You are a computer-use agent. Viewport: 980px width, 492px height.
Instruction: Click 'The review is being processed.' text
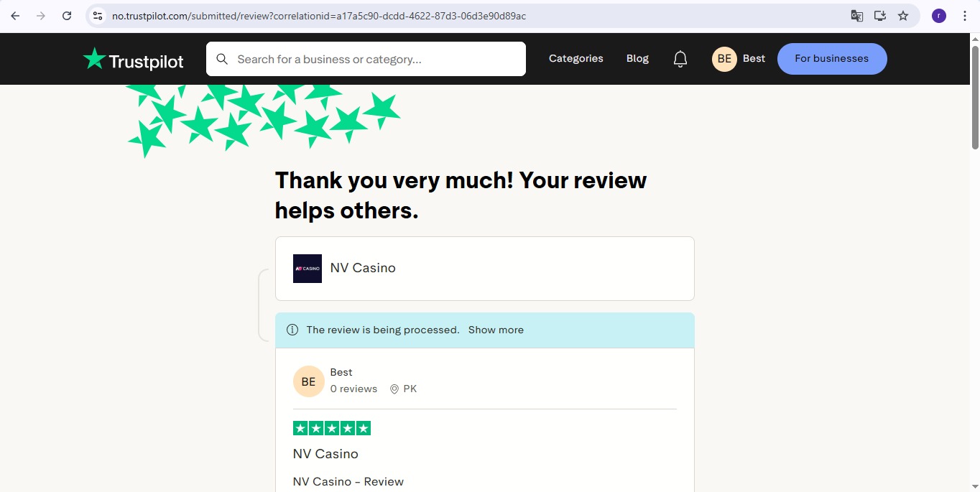383,330
